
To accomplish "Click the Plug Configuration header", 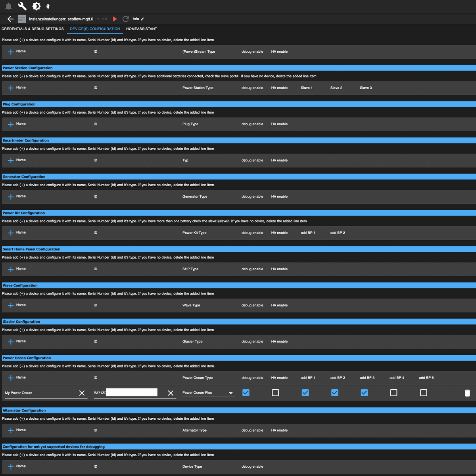I will tap(239, 104).
